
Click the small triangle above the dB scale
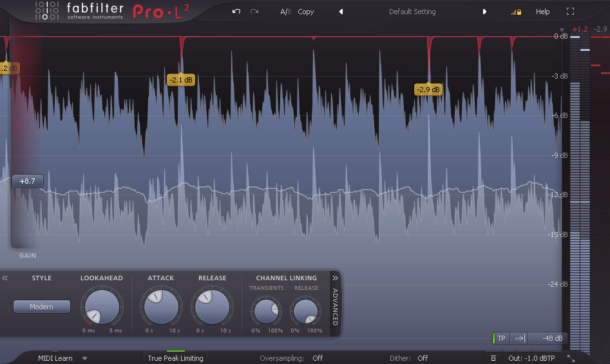click(562, 30)
